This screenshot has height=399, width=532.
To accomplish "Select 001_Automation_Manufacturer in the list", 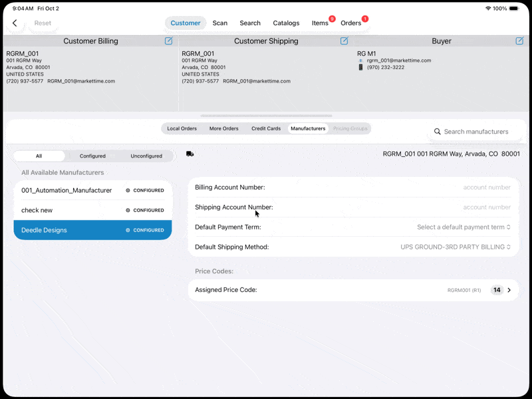I will (92, 190).
